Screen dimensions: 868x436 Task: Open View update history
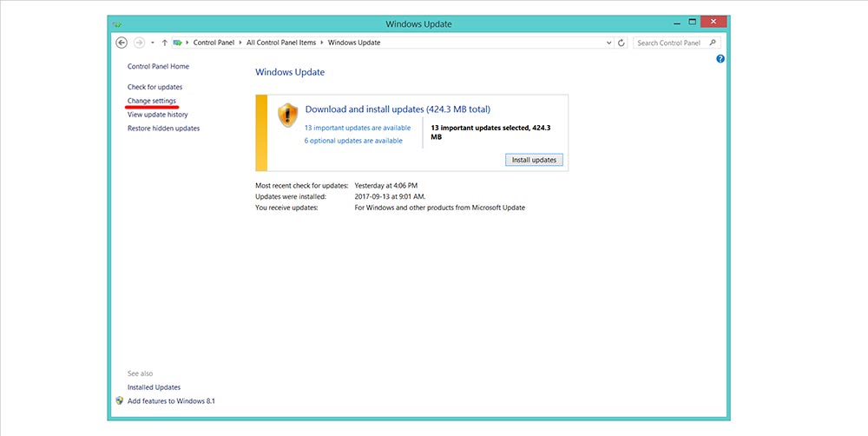pos(158,115)
